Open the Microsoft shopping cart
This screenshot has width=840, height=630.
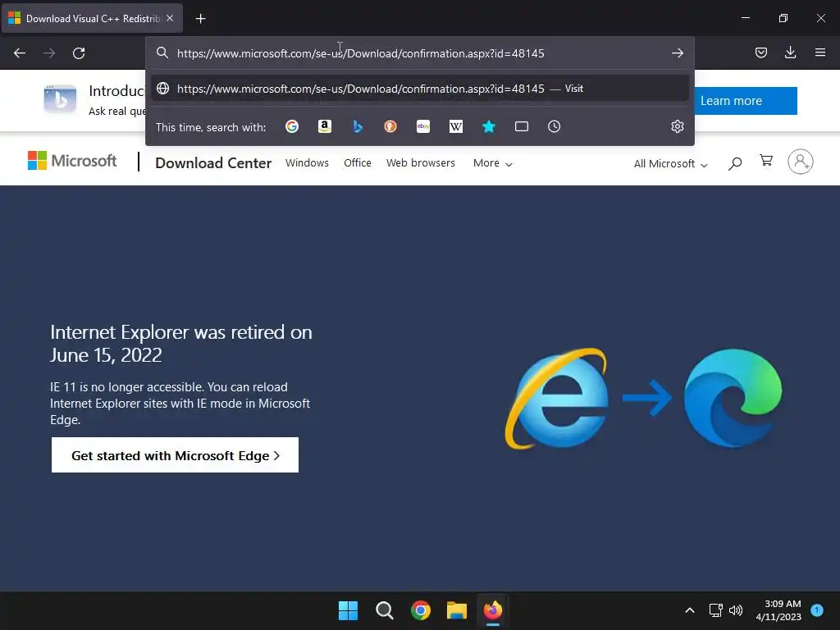[766, 161]
